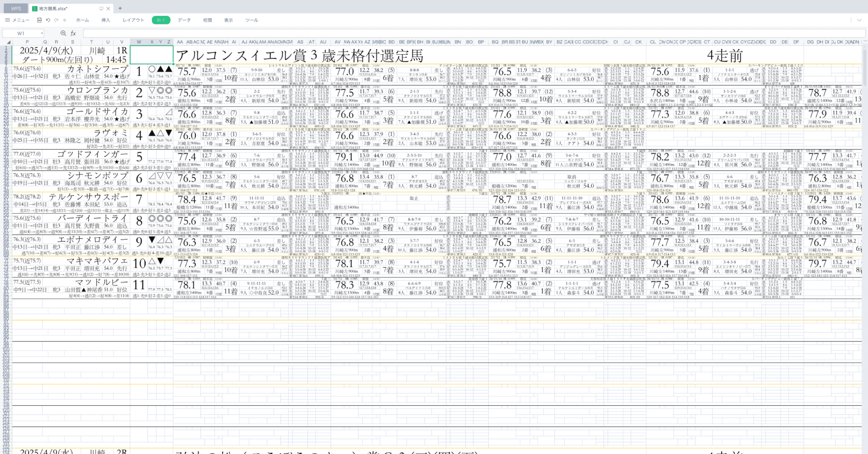The width and height of the screenshot is (868, 454).
Task: Click the fx insert function icon
Action: point(73,33)
